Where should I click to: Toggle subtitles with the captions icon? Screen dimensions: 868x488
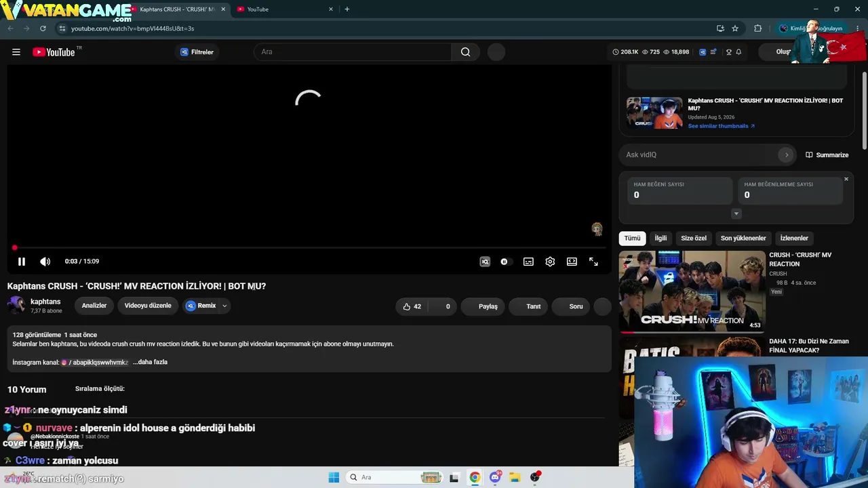pyautogui.click(x=528, y=262)
